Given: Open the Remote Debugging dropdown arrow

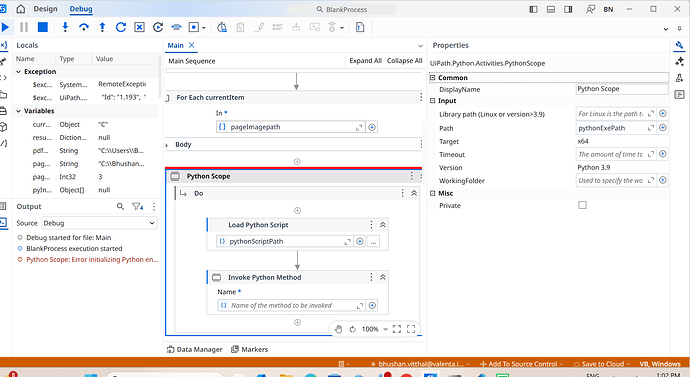Looking at the screenshot, I should pos(342,28).
